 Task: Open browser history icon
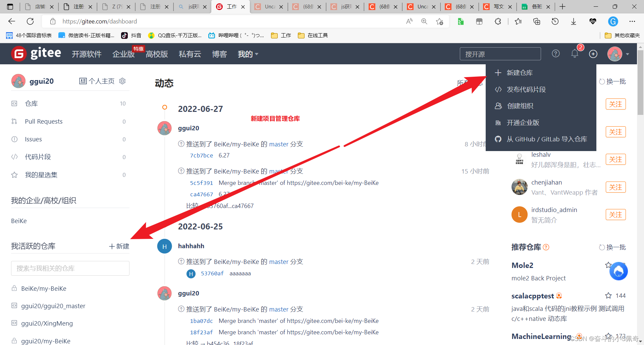click(x=555, y=21)
